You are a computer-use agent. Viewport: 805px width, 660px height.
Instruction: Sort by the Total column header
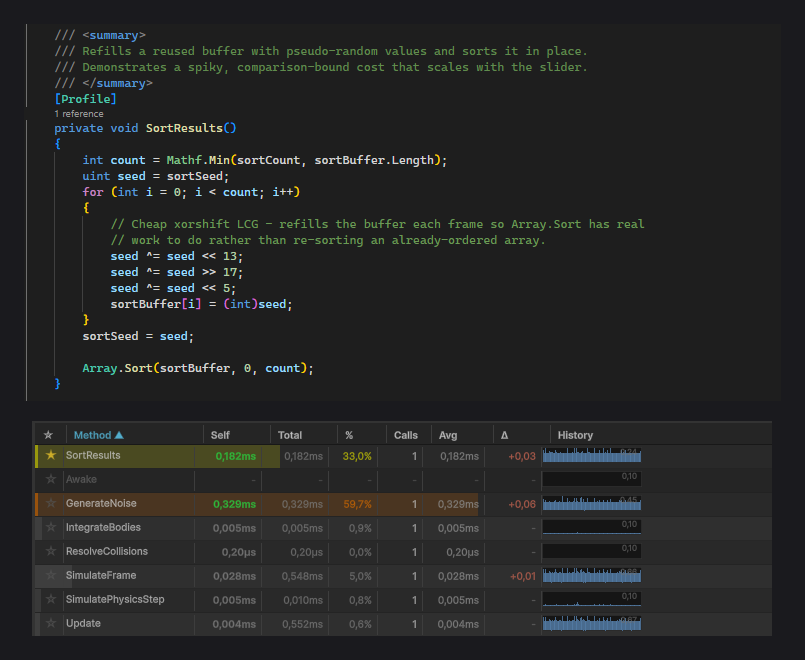click(x=290, y=435)
